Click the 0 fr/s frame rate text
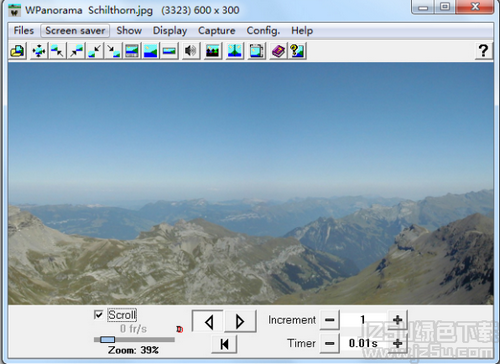 [133, 329]
